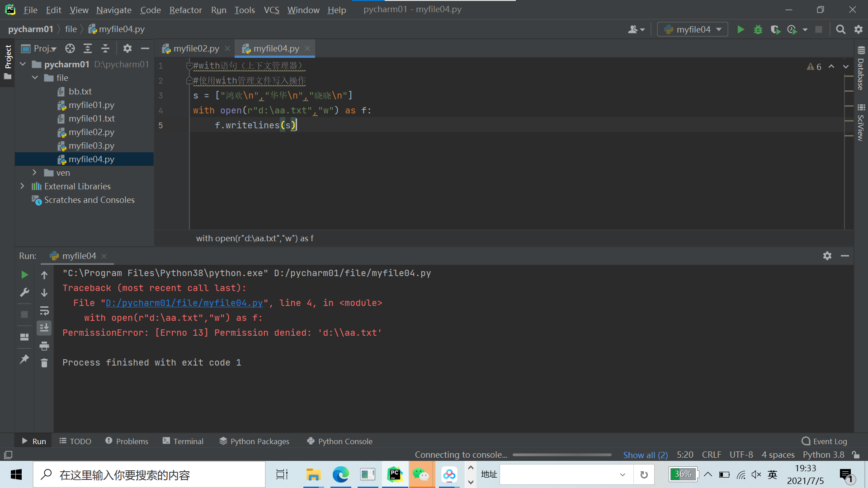Open the myfile04 run configuration dropdown
Viewport: 868px width, 488px height.
point(693,29)
